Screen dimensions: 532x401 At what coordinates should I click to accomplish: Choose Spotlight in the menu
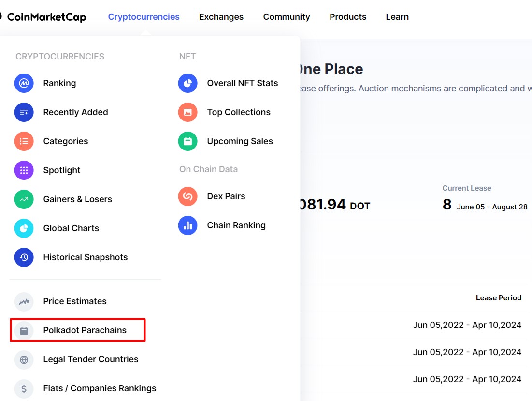pyautogui.click(x=62, y=170)
